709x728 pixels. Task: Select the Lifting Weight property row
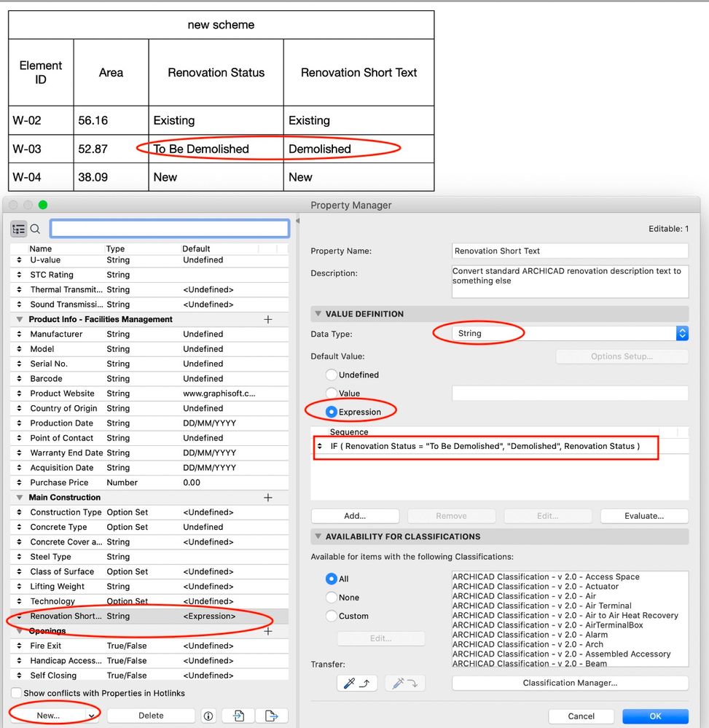[x=149, y=587]
